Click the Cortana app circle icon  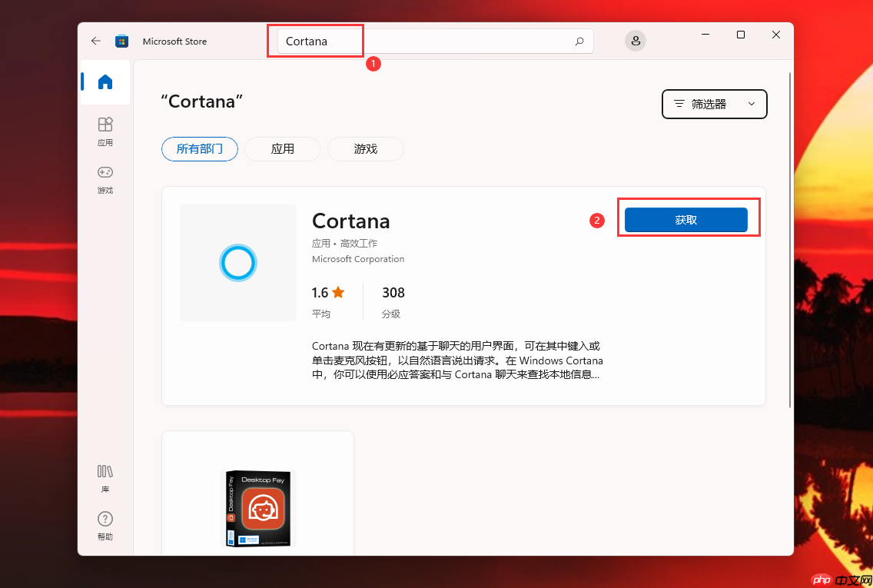tap(237, 262)
